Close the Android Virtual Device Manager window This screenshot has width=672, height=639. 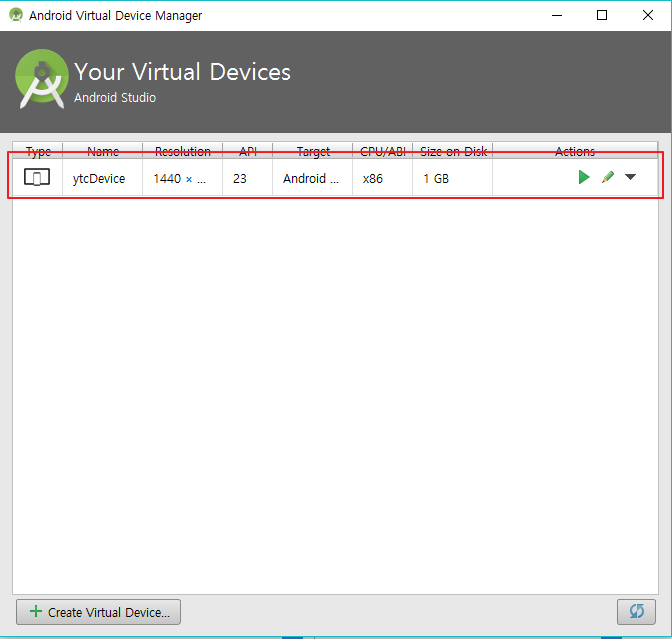pyautogui.click(x=648, y=15)
